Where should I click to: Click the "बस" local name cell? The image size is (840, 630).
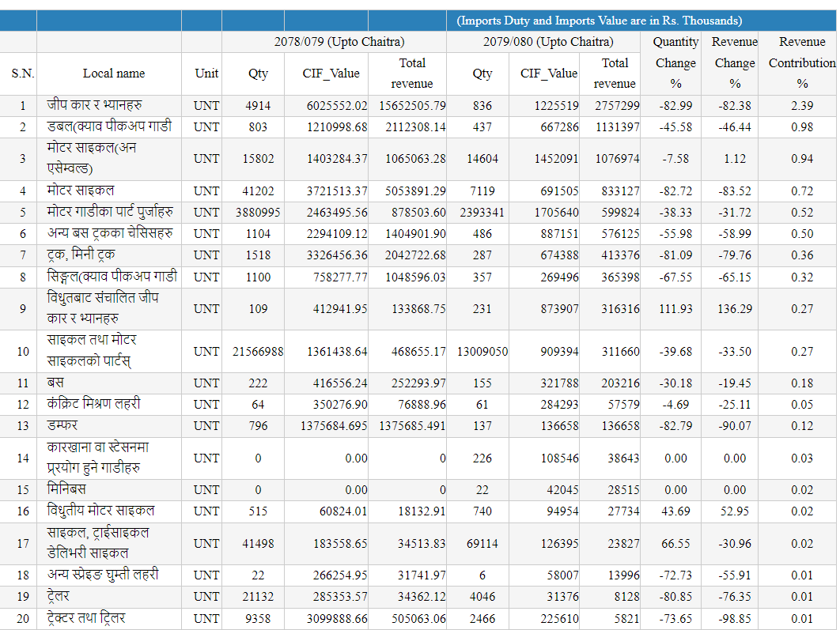(51, 383)
